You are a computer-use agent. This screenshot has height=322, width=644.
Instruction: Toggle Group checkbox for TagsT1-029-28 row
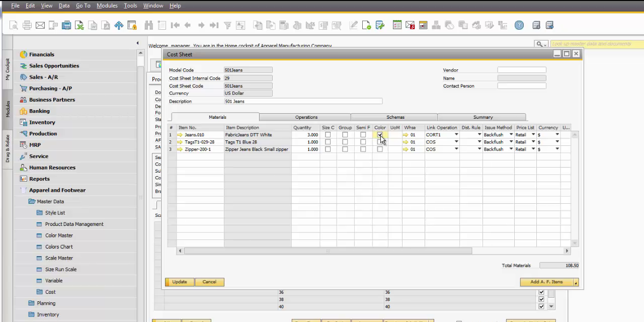[x=345, y=142]
